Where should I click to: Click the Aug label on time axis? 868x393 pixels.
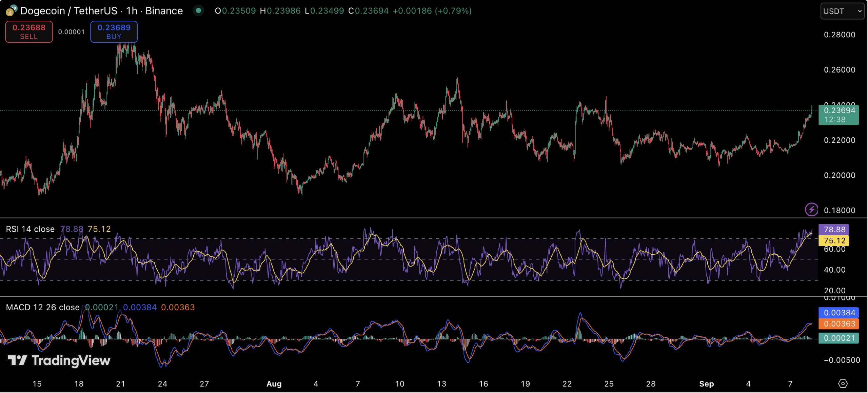pyautogui.click(x=274, y=384)
